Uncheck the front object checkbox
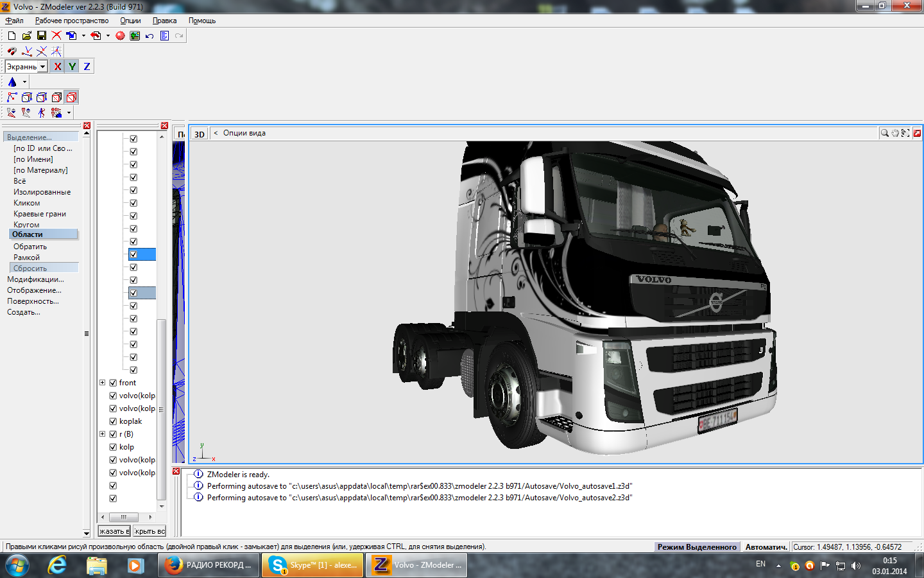 113,383
